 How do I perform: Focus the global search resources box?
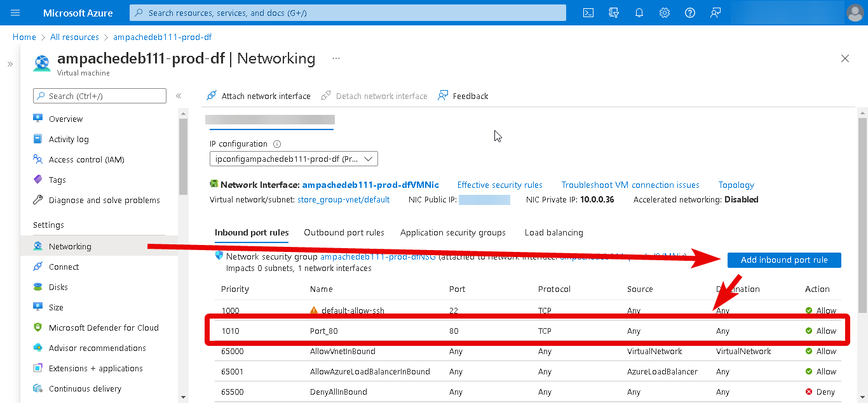click(x=348, y=13)
